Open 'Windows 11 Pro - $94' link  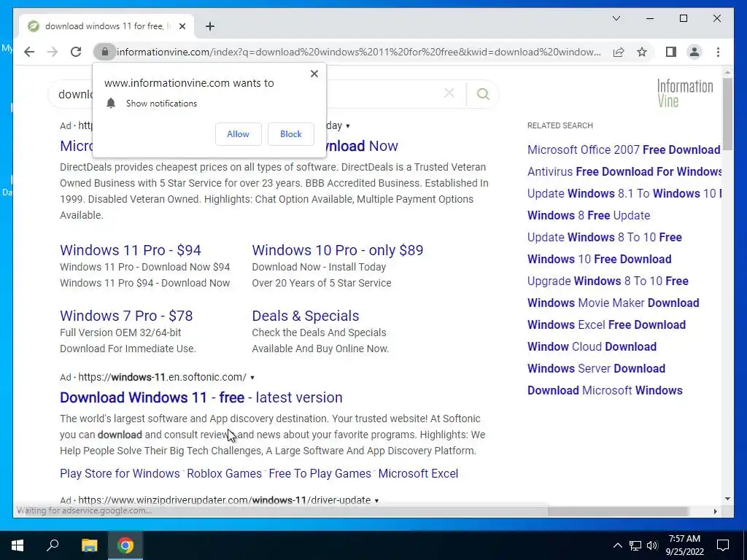pos(131,250)
